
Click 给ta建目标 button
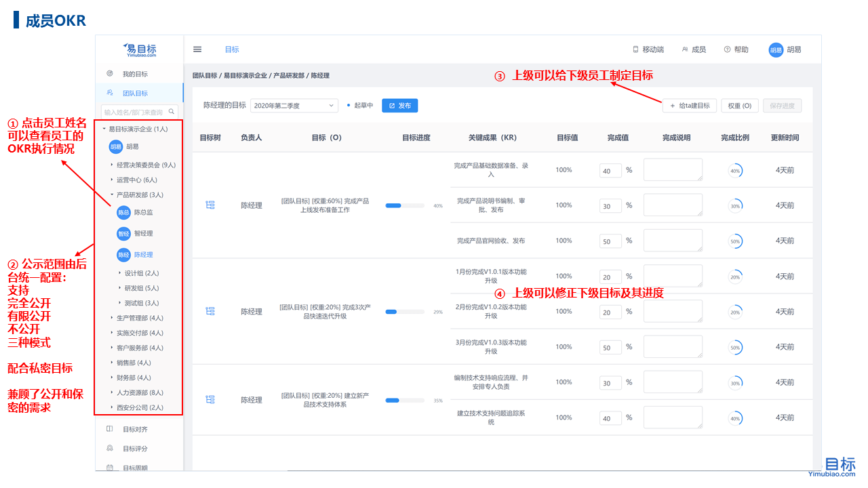[x=690, y=106]
